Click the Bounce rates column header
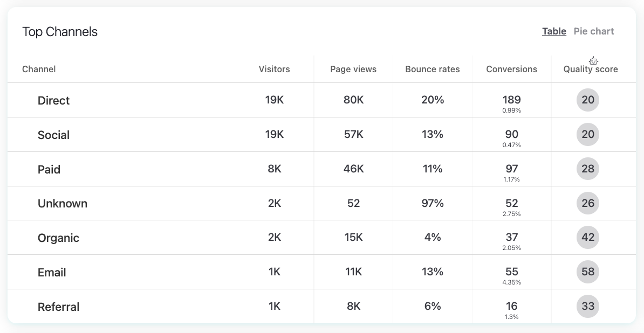644x333 pixels. click(x=433, y=69)
